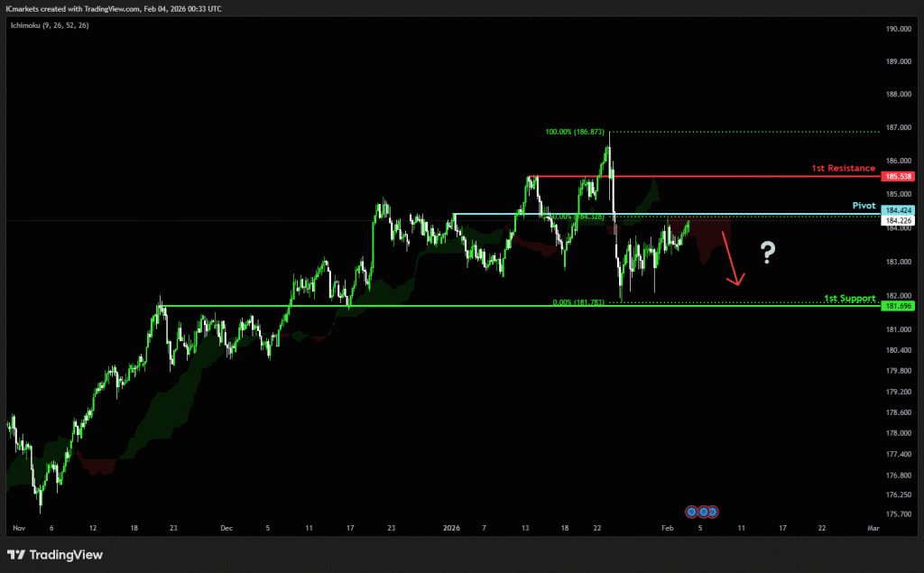Select the 1st Support text label
Image resolution: width=924 pixels, height=573 pixels.
point(850,298)
